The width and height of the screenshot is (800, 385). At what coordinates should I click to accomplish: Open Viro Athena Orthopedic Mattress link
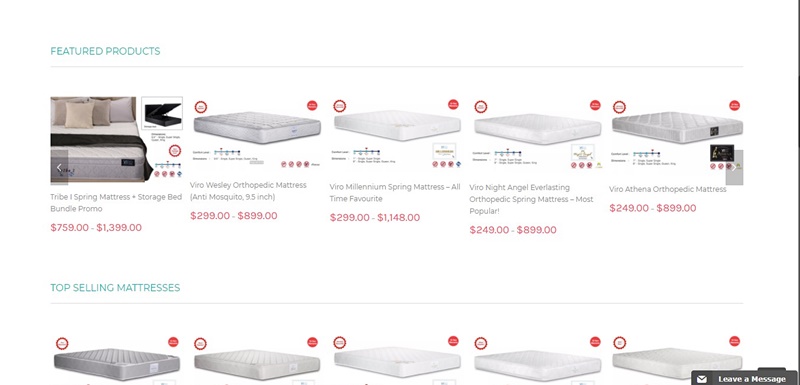click(x=667, y=189)
